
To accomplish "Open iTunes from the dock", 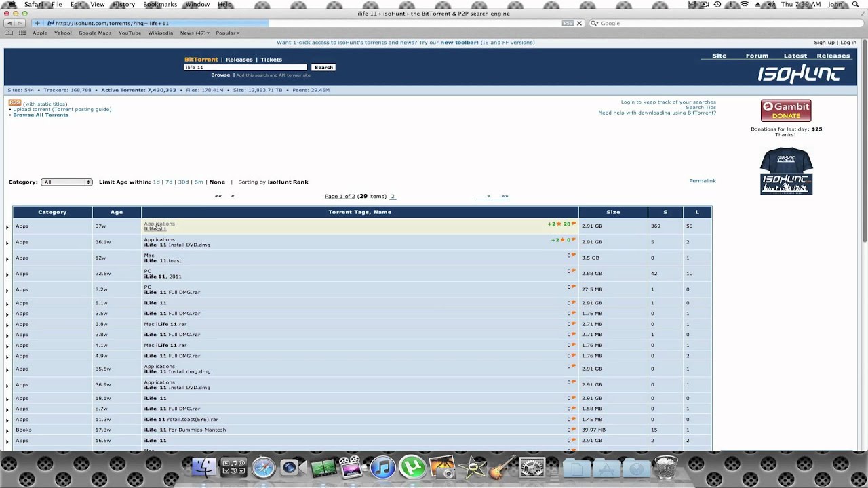I will pos(382,467).
